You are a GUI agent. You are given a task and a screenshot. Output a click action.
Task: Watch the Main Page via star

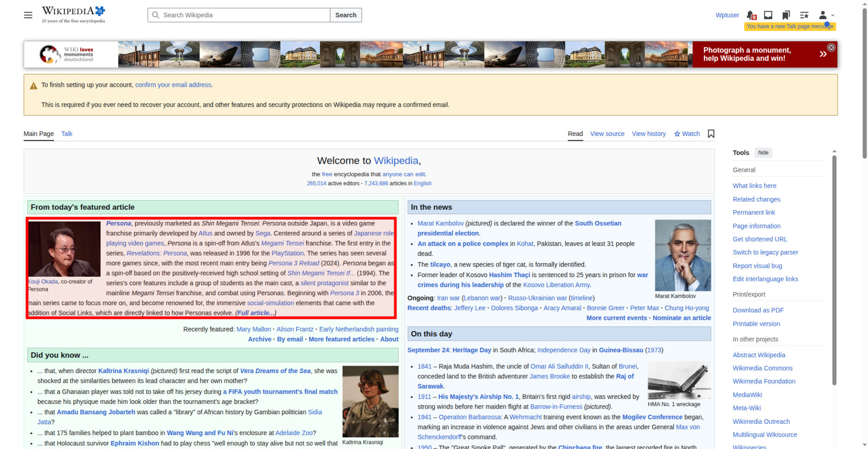[x=687, y=134]
